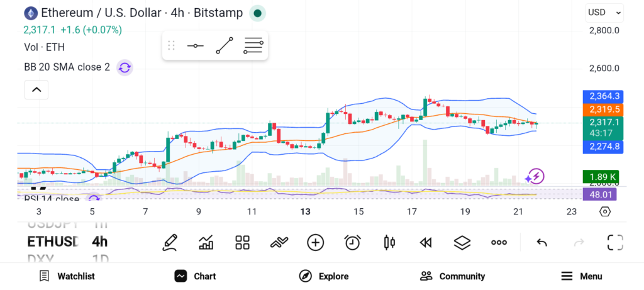The width and height of the screenshot is (644, 290).
Task: Open the USD currency dropdown
Action: (604, 12)
